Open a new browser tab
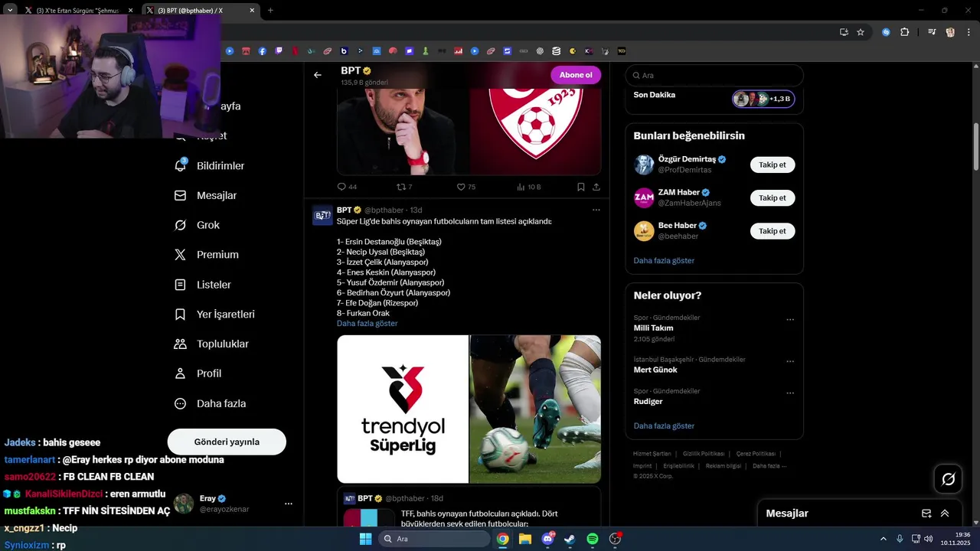The width and height of the screenshot is (980, 551). (x=270, y=11)
